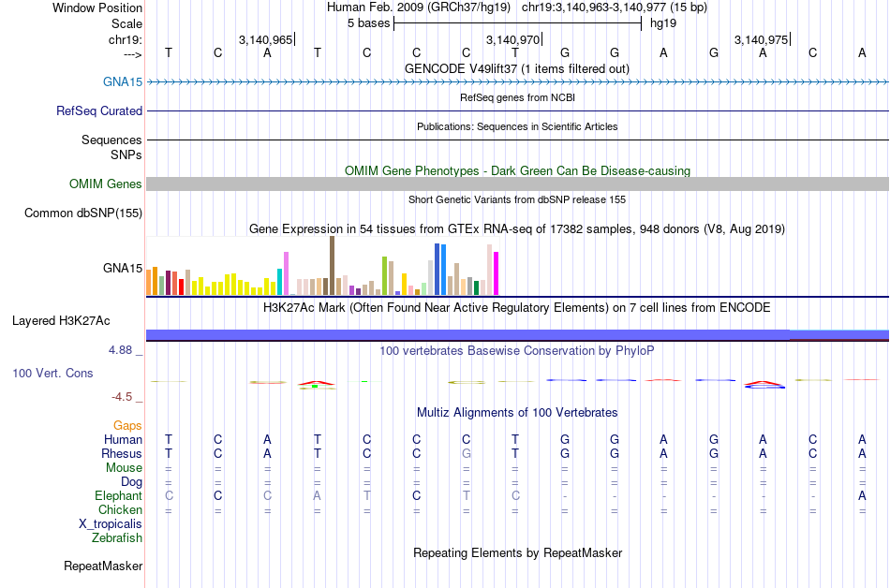Click the tallest brown GTEx expression bar
890x588 pixels.
(x=332, y=265)
